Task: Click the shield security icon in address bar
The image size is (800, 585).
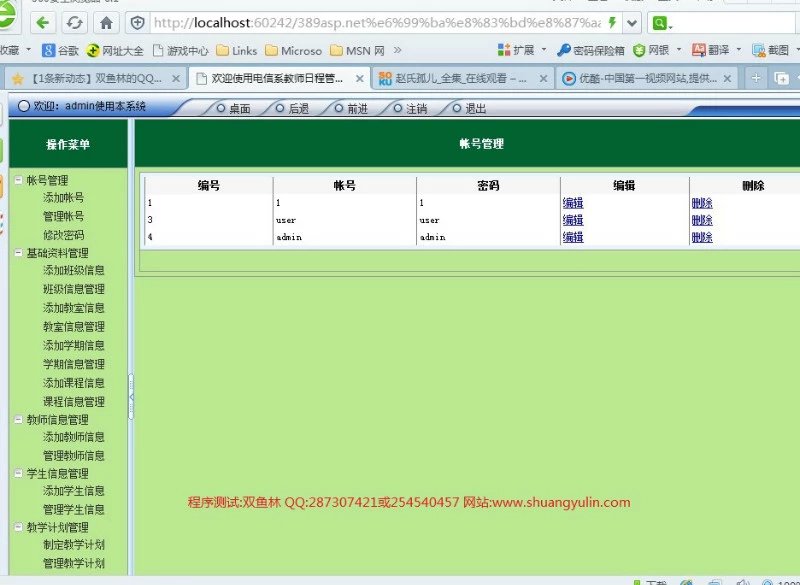Action: click(x=138, y=22)
